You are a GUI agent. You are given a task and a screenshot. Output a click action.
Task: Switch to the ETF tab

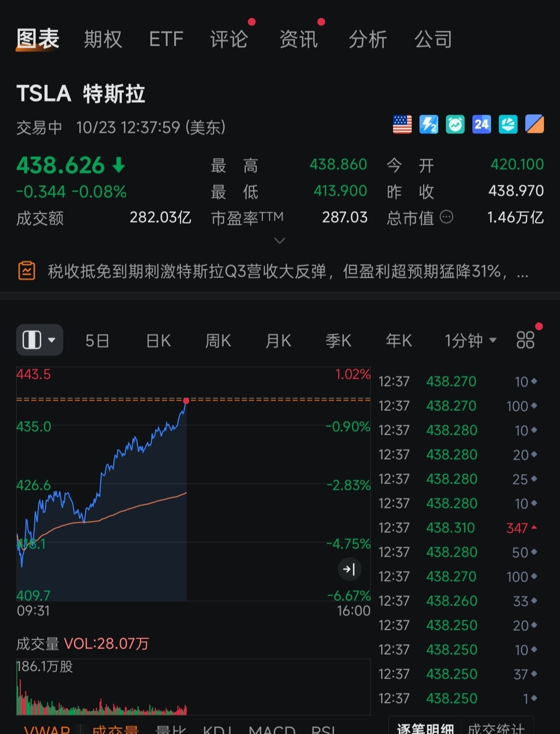166,39
